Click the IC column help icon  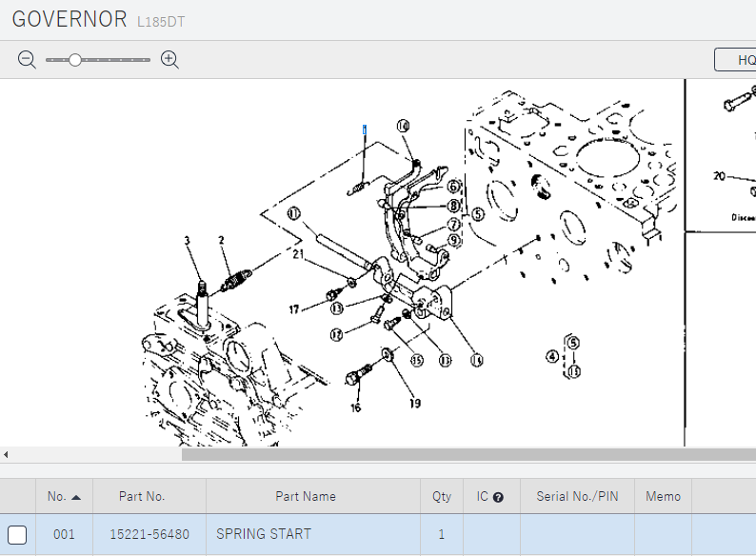coord(498,497)
